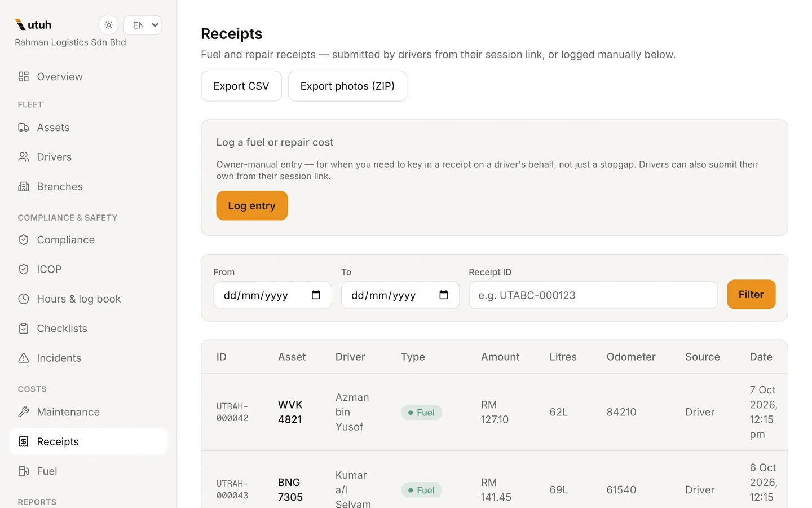Screen dimensions: 812x508
Task: Focus the From date field
Action: tap(272, 295)
